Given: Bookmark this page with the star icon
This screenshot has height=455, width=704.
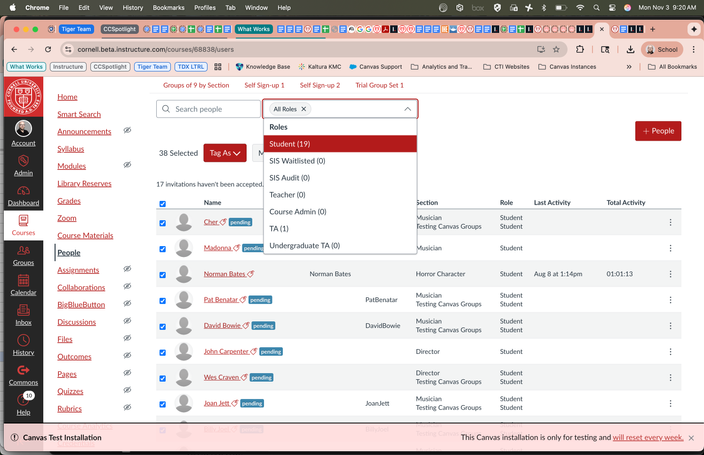Looking at the screenshot, I should 556,49.
